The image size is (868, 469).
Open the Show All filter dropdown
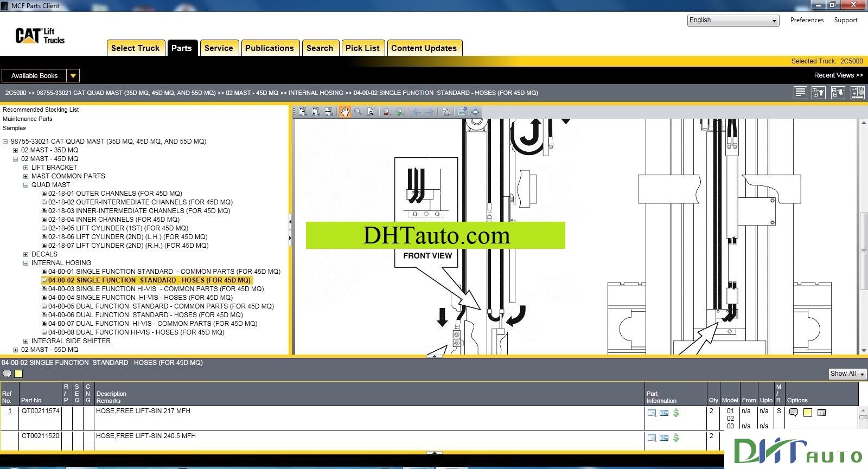847,374
